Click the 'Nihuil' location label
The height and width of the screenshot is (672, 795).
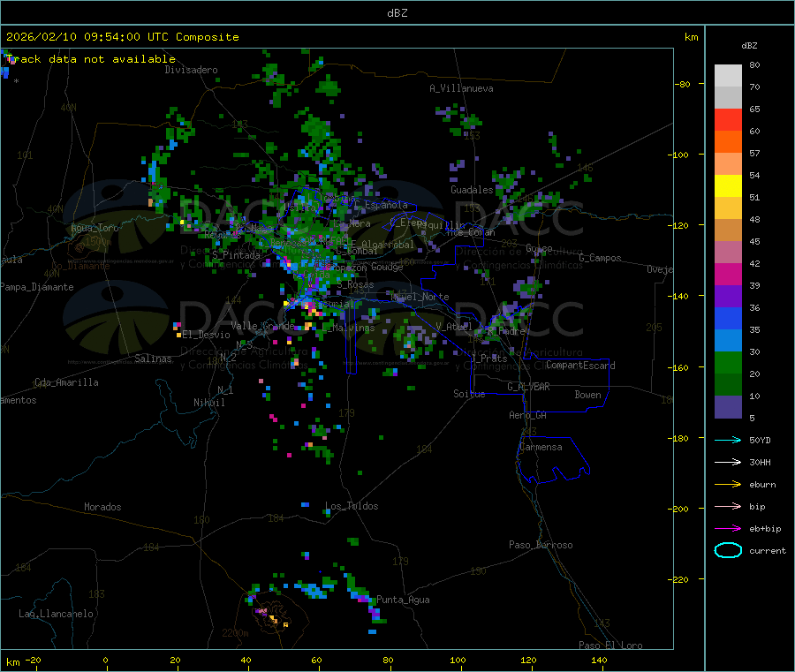[208, 403]
